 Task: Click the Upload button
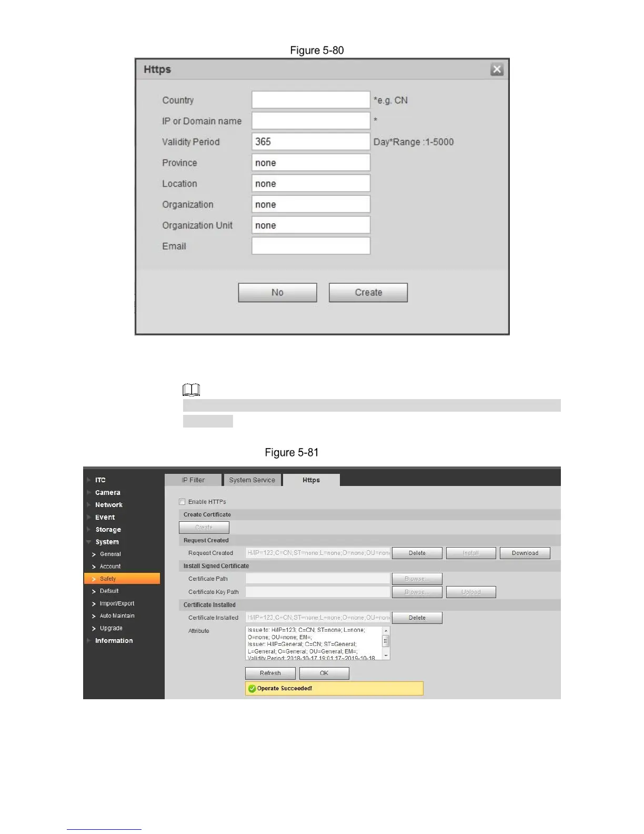(x=471, y=592)
